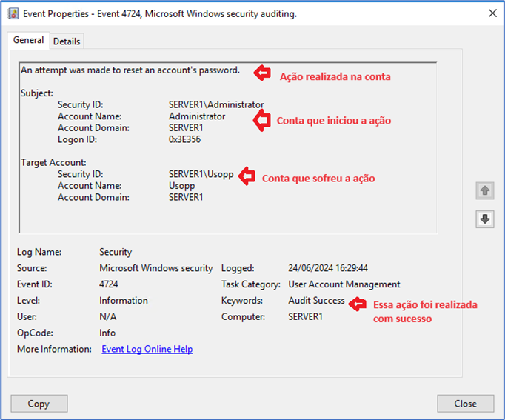Select the Event ID value 4724
505x420 pixels.
click(109, 284)
